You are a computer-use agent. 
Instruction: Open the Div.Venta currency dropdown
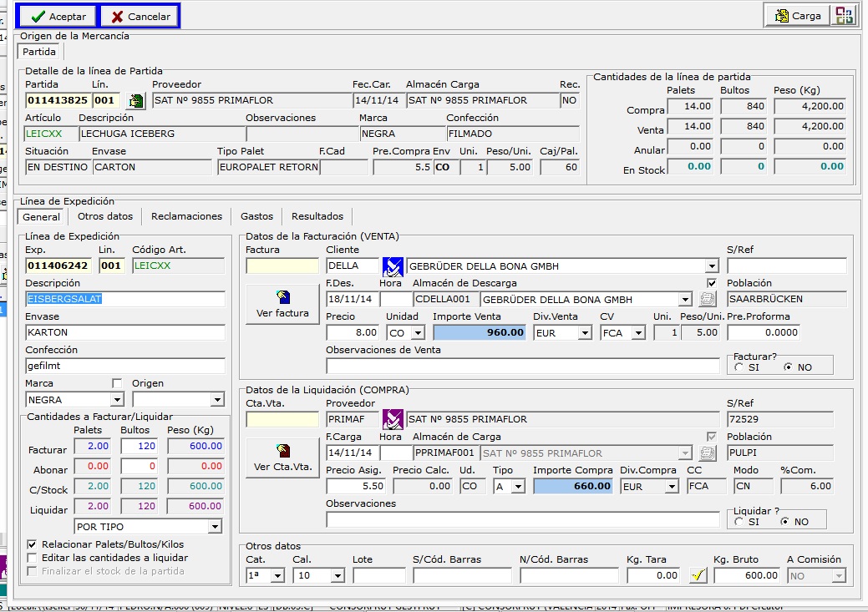585,333
